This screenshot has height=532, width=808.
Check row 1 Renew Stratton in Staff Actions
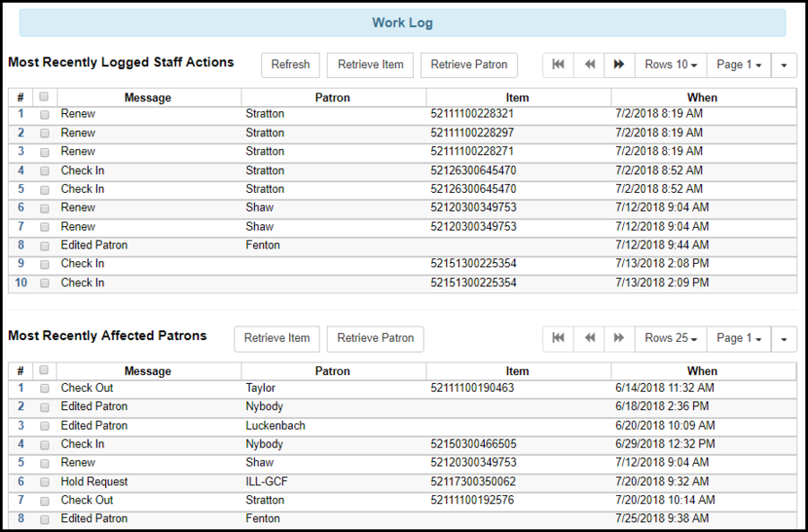tap(45, 114)
